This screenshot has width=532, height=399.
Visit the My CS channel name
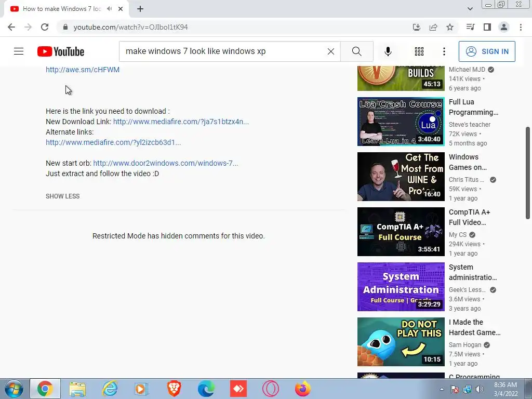[x=458, y=234]
